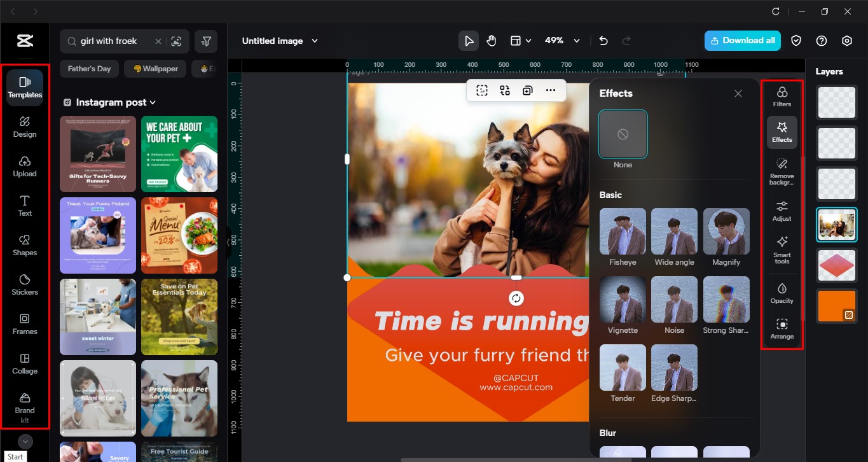Clear the search field text
The image size is (868, 462).
(x=158, y=41)
